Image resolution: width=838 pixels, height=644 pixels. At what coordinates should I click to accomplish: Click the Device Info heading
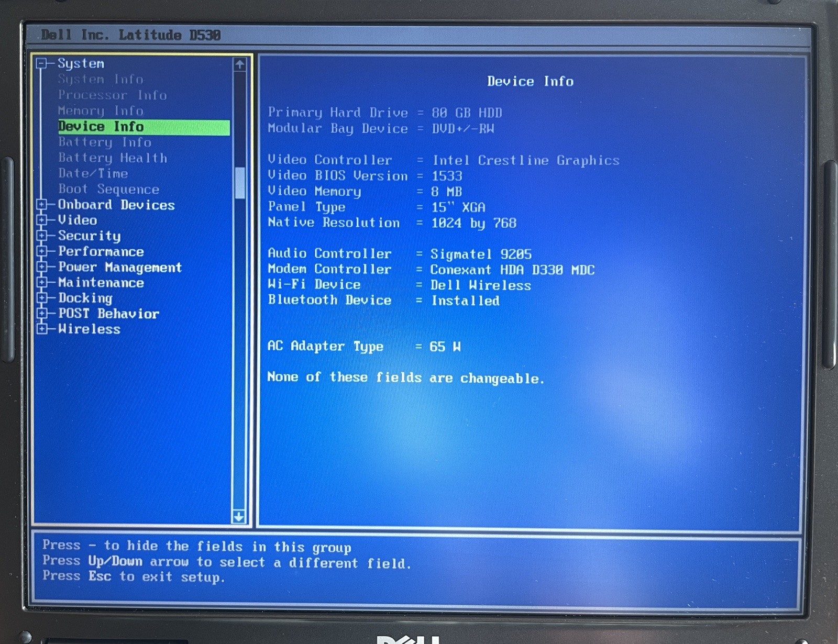coord(530,82)
